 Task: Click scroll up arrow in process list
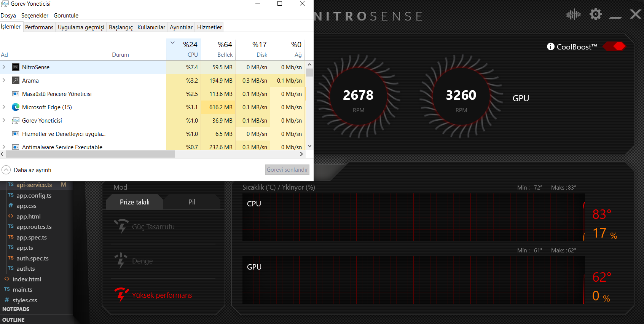click(309, 65)
